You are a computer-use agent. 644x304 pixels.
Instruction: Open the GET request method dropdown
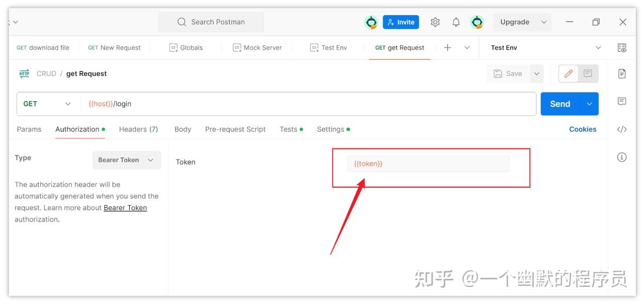(x=47, y=104)
